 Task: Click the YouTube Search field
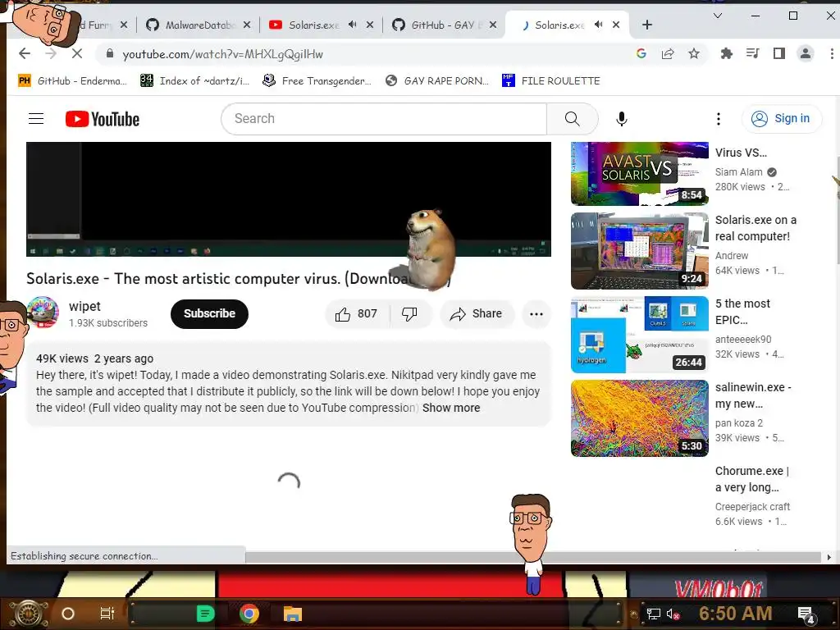(x=384, y=118)
